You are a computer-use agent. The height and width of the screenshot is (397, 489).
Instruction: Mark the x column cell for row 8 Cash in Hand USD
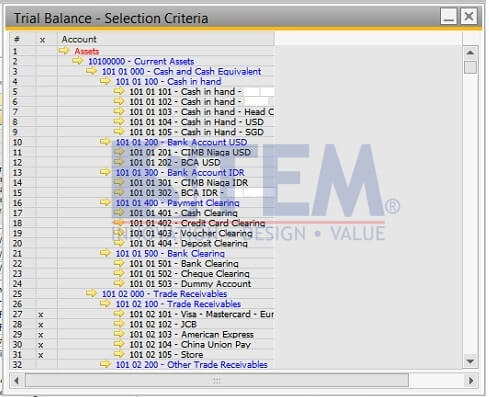(x=46, y=122)
